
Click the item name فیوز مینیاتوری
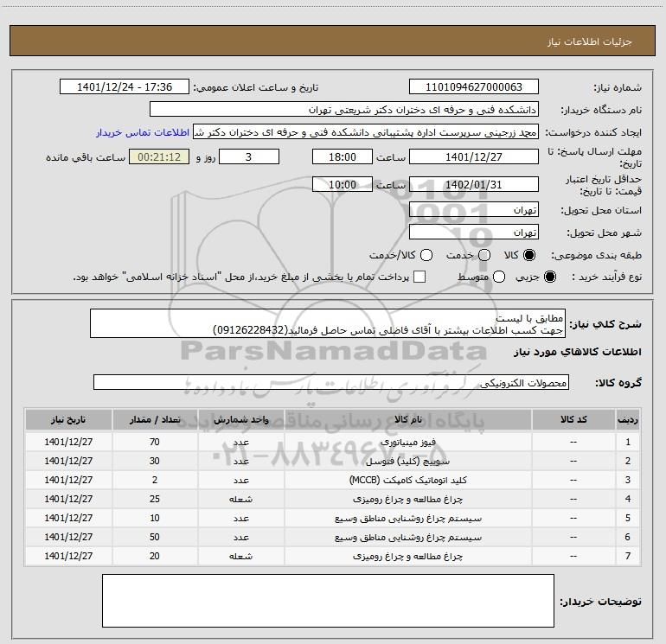(x=407, y=442)
